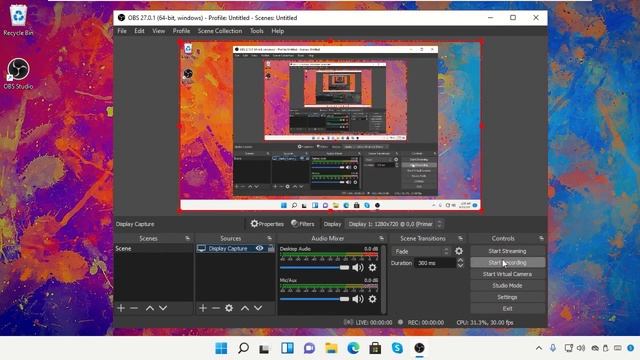Viewport: 640px width, 360px height.
Task: Open Settings from Controls panel
Action: click(507, 297)
